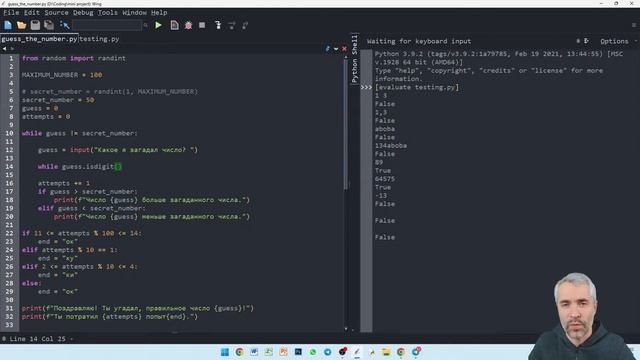Screen dimensions: 640x360
Task: Close the current editor with red X
Action: point(344,49)
